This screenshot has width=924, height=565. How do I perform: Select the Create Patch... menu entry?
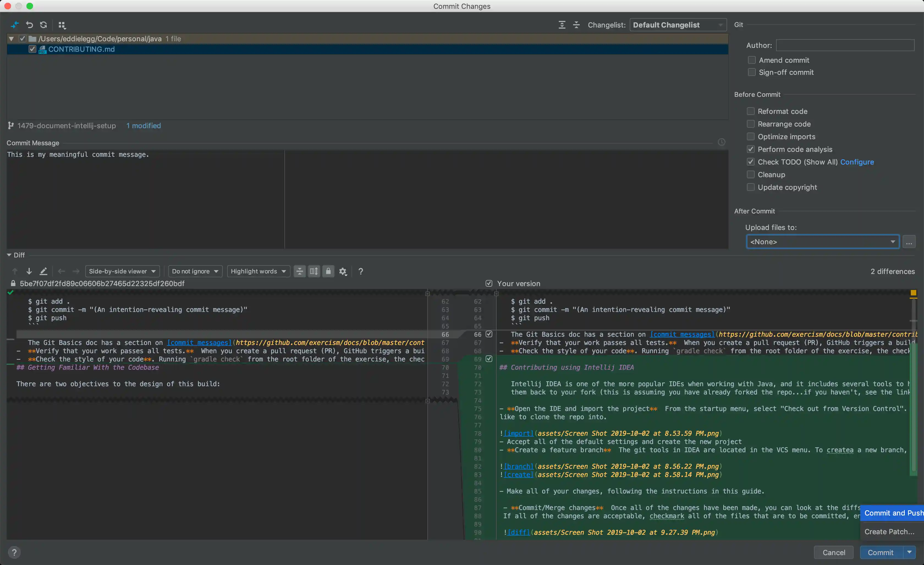click(889, 532)
